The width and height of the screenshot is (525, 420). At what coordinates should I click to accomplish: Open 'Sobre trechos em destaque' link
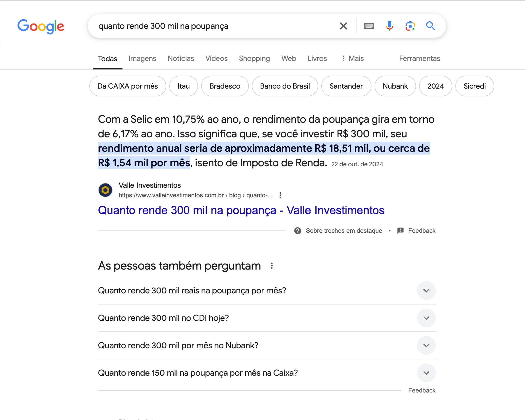click(x=344, y=231)
